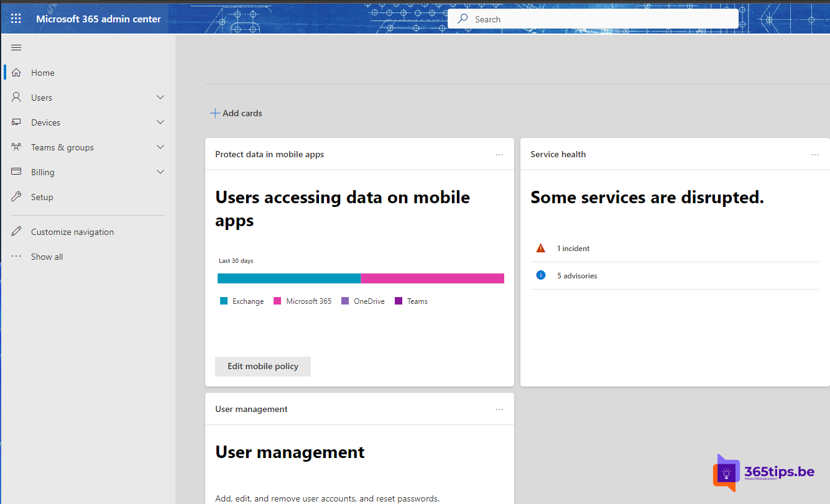Click the teal Exchange bar segment

[289, 278]
